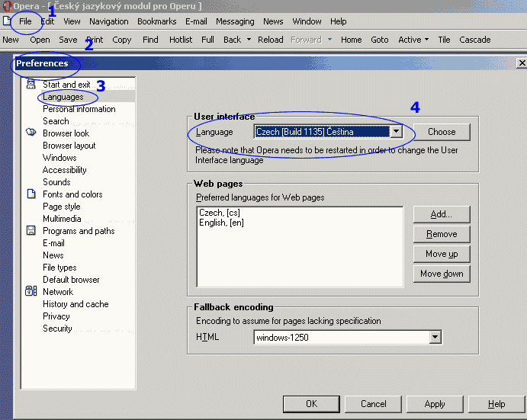Image resolution: width=527 pixels, height=420 pixels.
Task: Close the Preferences dialog with X
Action: tap(521, 63)
